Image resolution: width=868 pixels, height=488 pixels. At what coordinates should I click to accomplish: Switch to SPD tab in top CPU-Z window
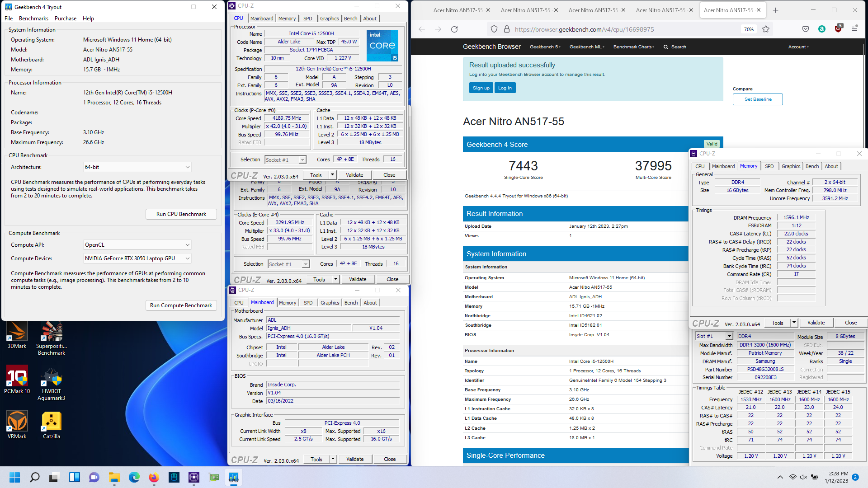pos(307,19)
